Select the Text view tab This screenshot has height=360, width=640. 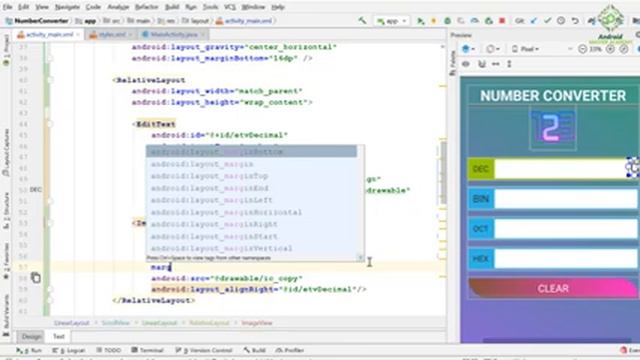59,337
